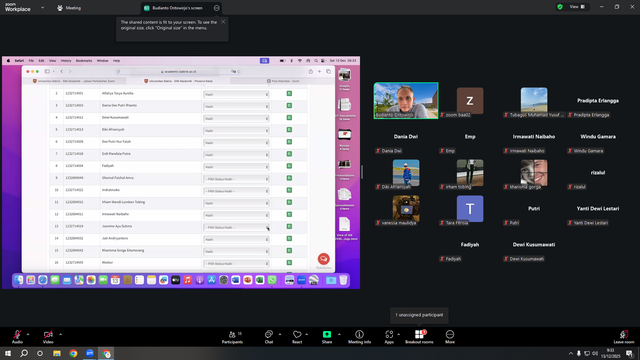The image size is (640, 360).
Task: Click Safari back arrow in shared screen
Action: (x=62, y=71)
